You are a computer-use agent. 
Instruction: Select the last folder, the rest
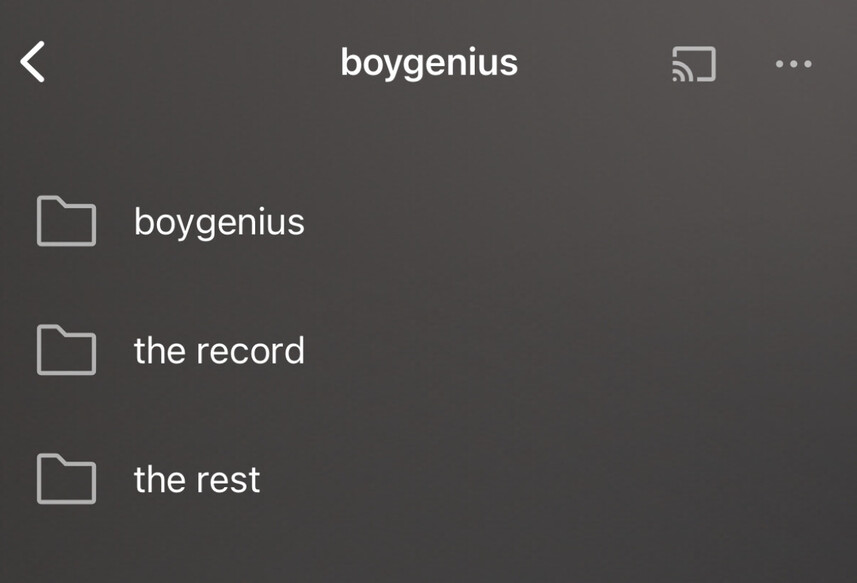coord(197,479)
